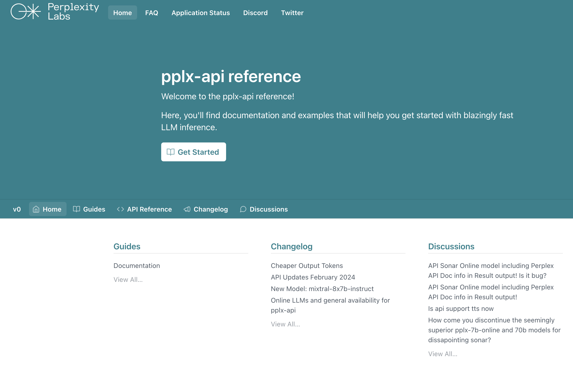Click the Changelog section heading
The width and height of the screenshot is (573, 392).
(x=292, y=246)
